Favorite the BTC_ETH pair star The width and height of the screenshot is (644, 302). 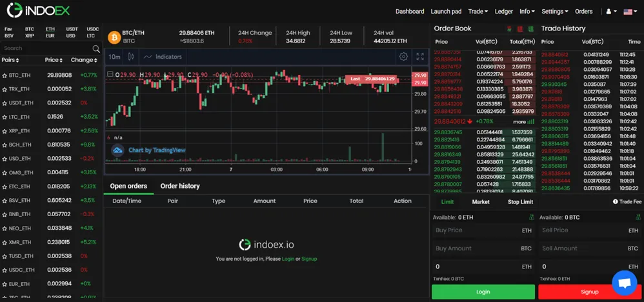[5, 75]
